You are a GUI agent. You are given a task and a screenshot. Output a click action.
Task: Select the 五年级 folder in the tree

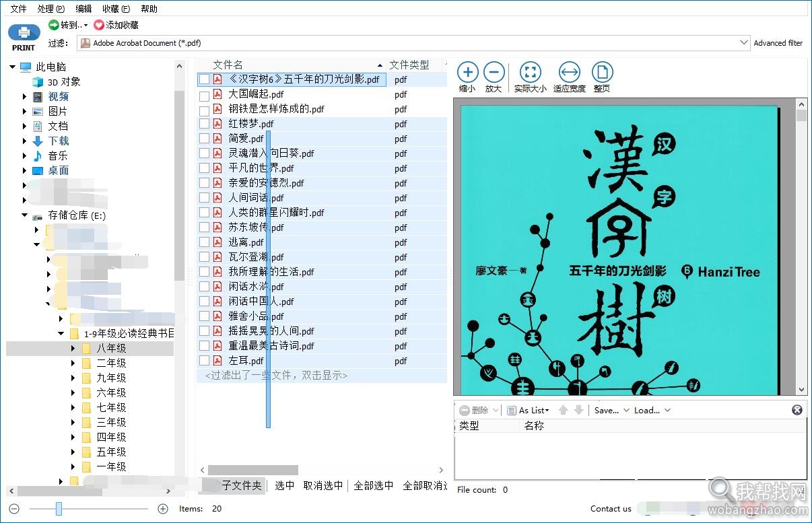click(x=111, y=452)
